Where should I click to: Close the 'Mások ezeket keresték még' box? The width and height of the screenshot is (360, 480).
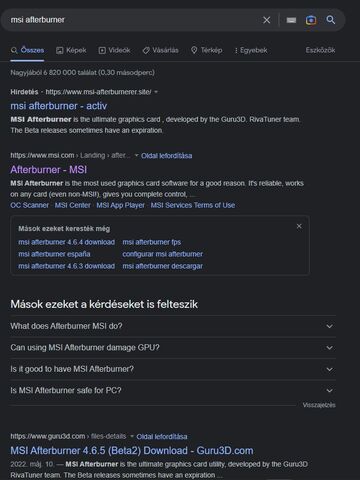click(x=299, y=226)
